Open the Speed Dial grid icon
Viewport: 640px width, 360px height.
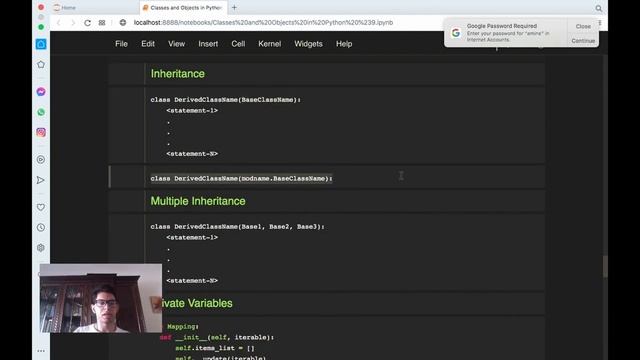pos(102,23)
